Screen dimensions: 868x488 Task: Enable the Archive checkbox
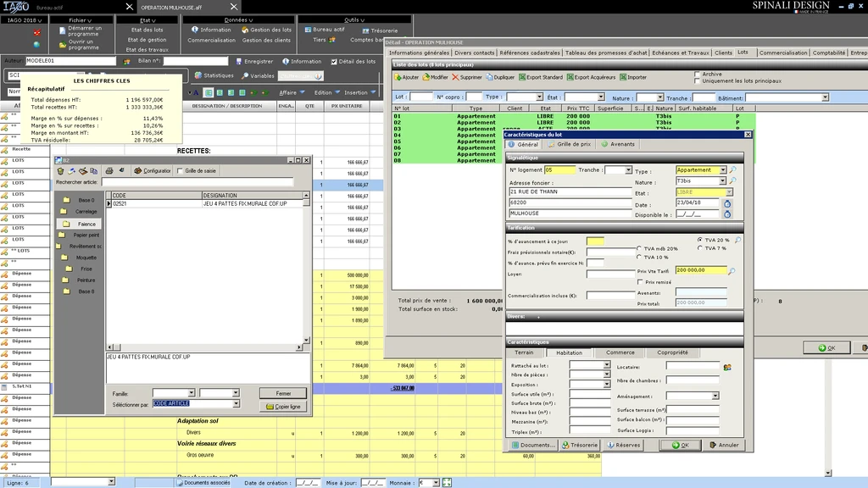[697, 74]
